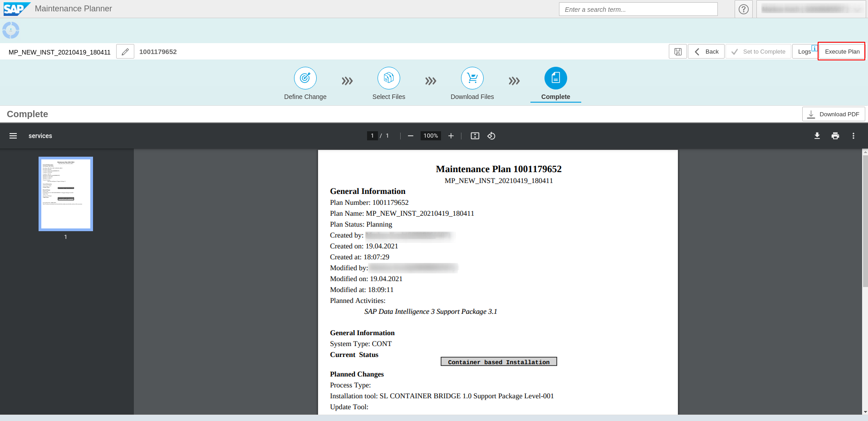Click the Select Files step label
The width and height of the screenshot is (868, 421).
pos(389,97)
